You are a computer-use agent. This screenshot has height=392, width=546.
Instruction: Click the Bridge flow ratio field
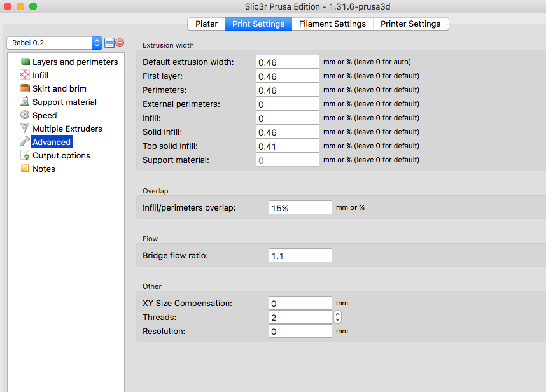tap(300, 255)
